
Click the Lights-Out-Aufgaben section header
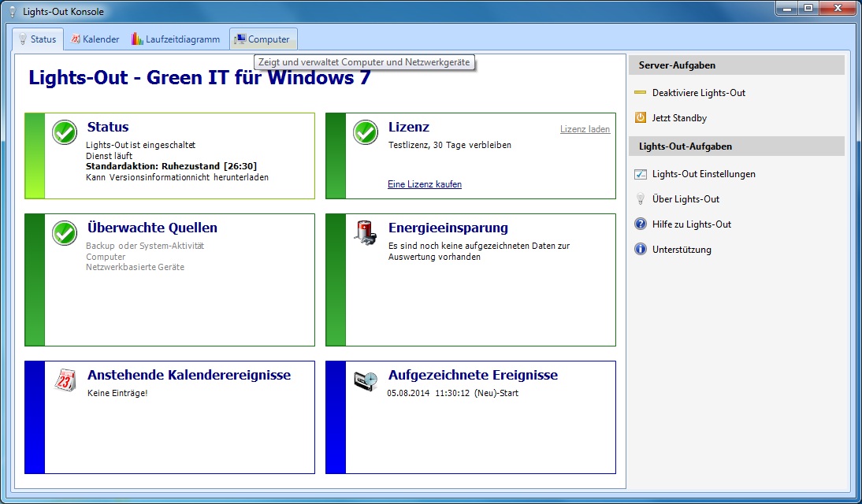(x=737, y=146)
